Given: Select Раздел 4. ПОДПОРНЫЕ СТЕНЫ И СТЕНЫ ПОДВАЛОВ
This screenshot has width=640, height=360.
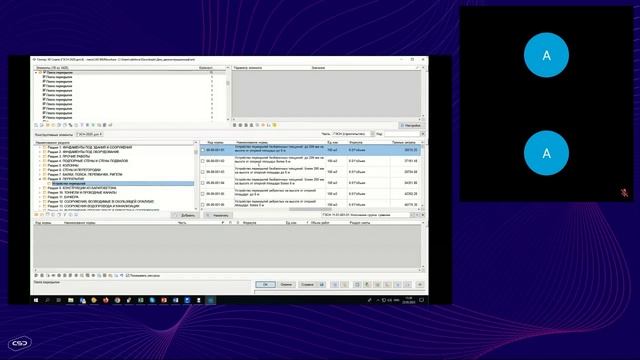Looking at the screenshot, I should [x=88, y=161].
